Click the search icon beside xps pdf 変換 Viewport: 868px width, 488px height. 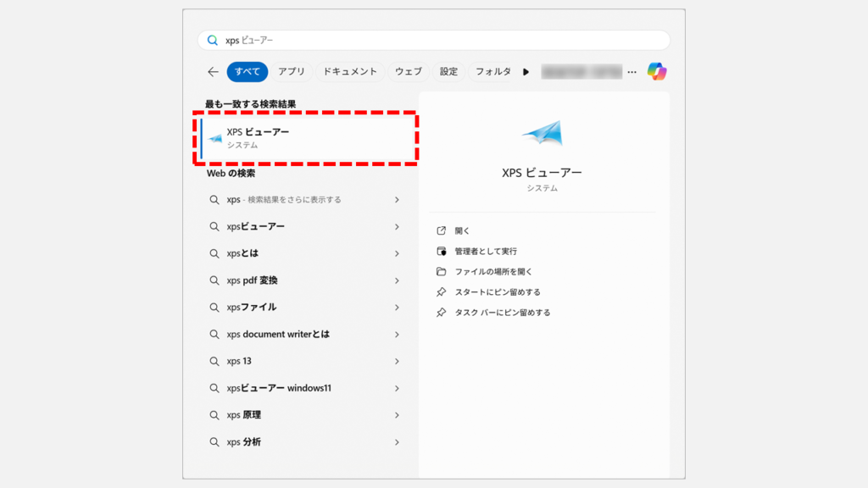(x=214, y=280)
